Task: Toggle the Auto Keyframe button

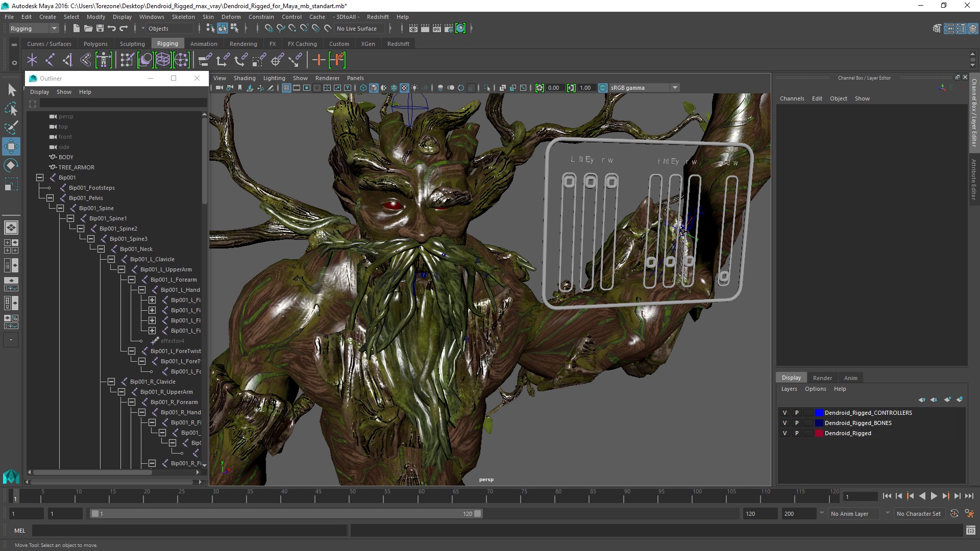Action: coord(954,514)
